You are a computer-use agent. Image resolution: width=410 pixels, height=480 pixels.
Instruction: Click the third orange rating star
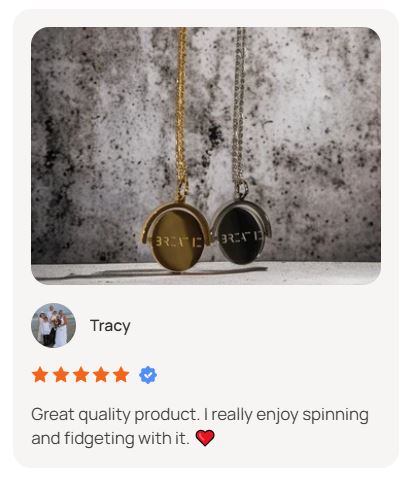tap(81, 374)
